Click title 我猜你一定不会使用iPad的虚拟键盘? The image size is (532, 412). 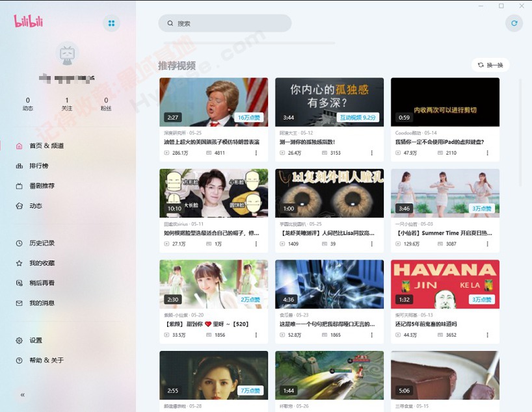440,142
